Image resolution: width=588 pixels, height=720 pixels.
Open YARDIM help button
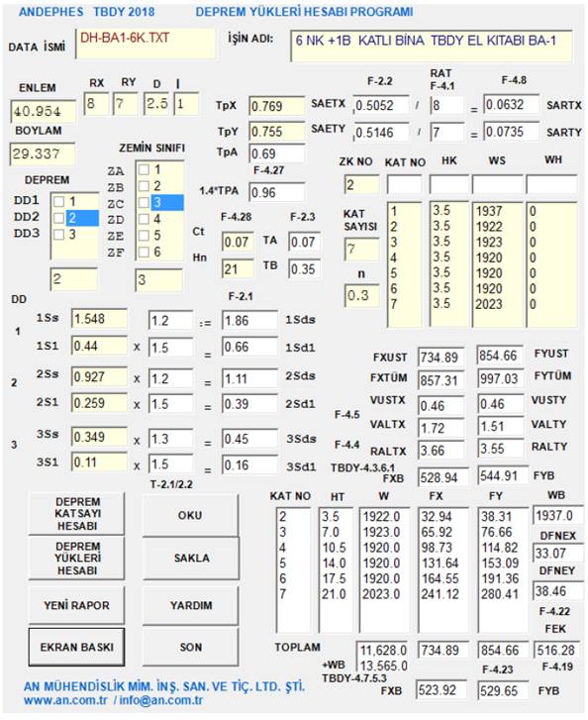click(x=190, y=605)
